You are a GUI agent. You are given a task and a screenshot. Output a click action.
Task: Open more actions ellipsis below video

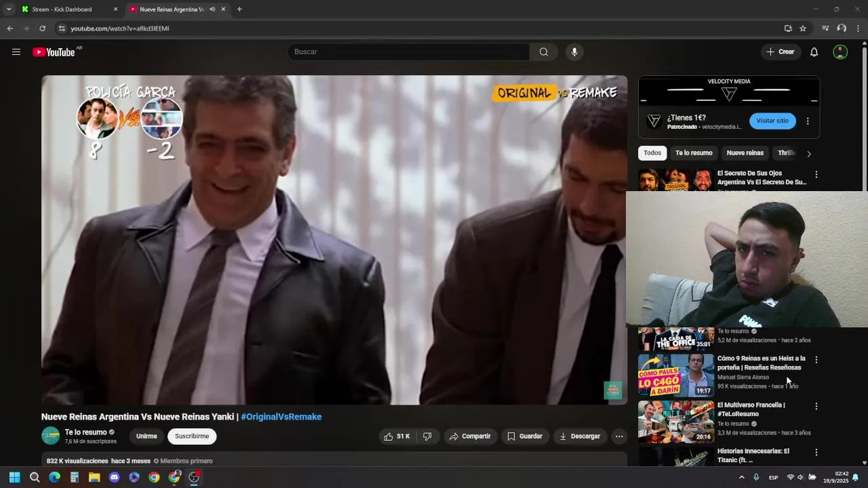[x=619, y=436]
